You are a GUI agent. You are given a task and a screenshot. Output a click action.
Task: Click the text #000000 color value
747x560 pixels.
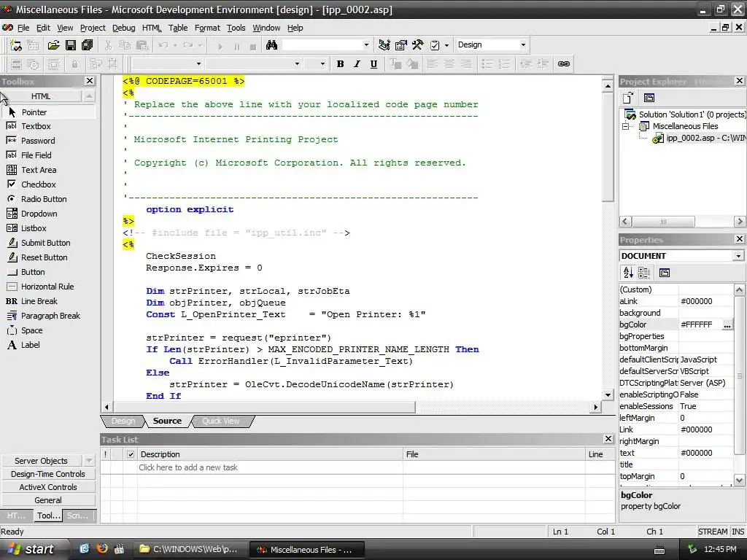click(x=705, y=454)
